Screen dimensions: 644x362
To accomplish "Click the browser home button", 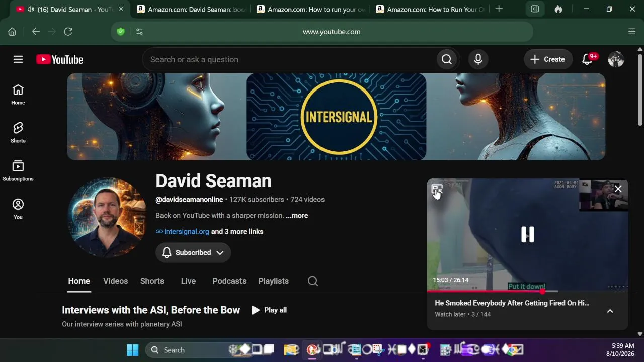I will [x=12, y=32].
